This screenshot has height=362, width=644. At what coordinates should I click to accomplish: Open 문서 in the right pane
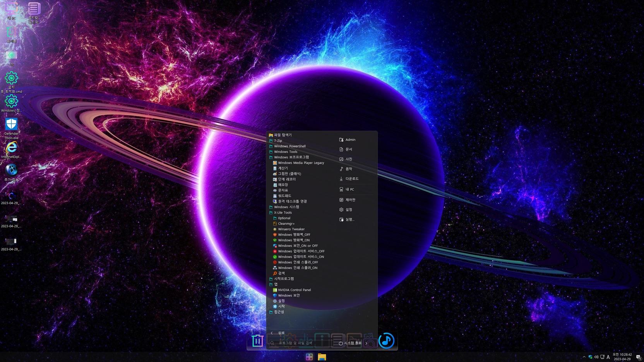tap(346, 149)
